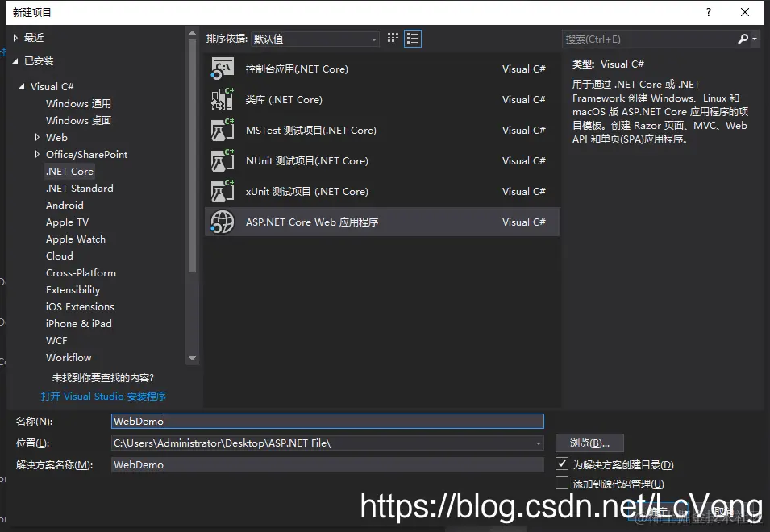Image resolution: width=770 pixels, height=532 pixels.
Task: Click the category tree scrollbar down arrow
Action: tap(193, 358)
